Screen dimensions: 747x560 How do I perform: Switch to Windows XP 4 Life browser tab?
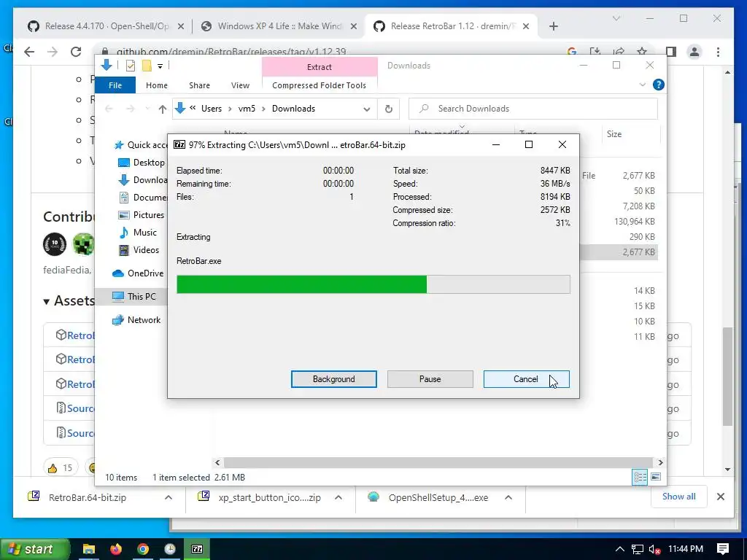279,26
